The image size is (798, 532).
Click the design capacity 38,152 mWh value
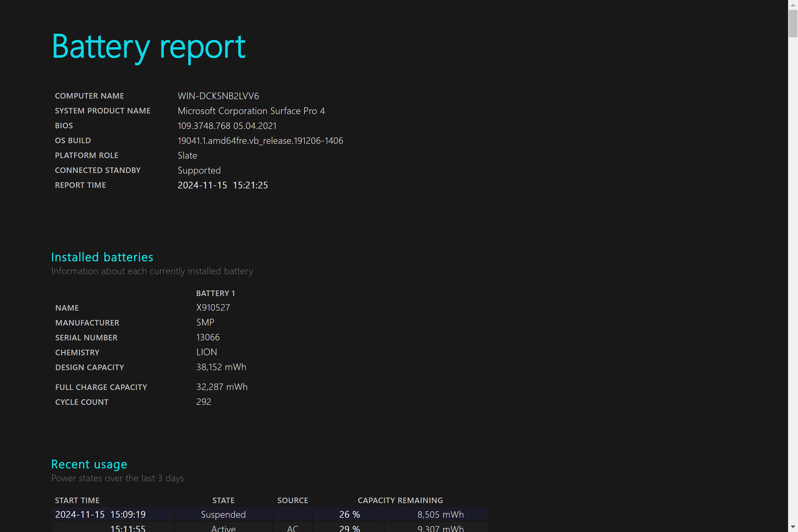click(x=221, y=367)
